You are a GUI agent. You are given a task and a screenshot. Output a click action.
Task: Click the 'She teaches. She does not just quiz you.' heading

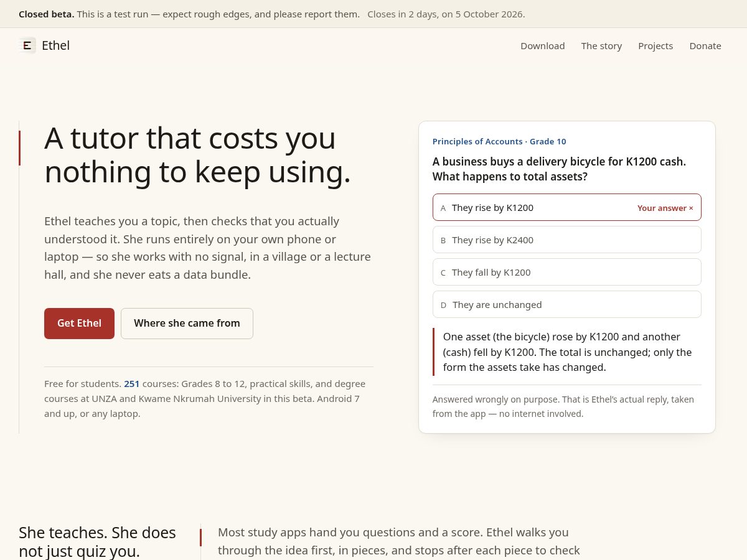click(x=98, y=542)
